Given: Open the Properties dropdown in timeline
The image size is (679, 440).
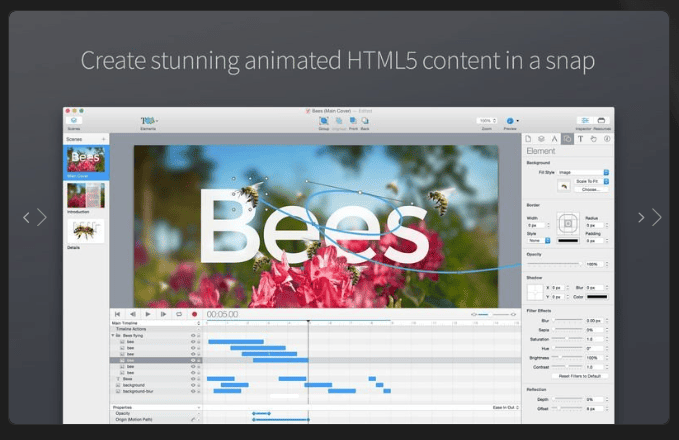Looking at the screenshot, I should point(156,408).
